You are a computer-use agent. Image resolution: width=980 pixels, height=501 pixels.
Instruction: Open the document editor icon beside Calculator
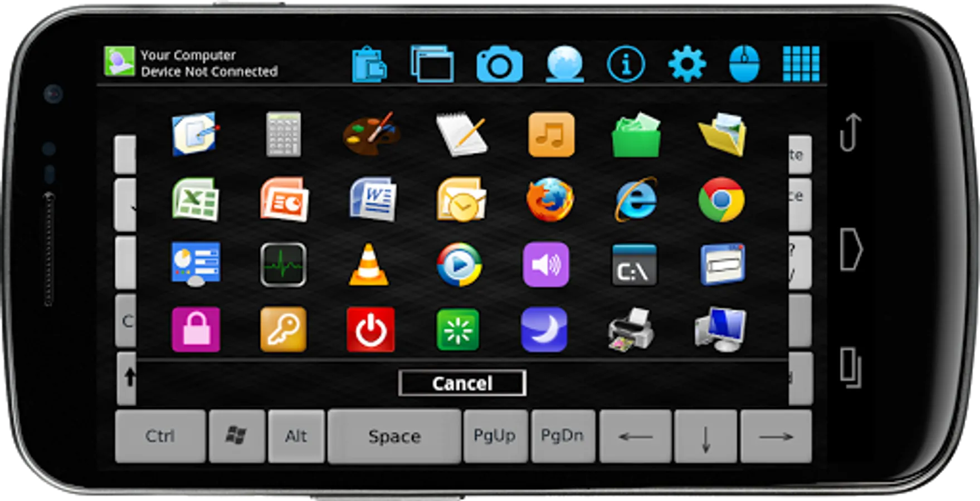point(194,134)
